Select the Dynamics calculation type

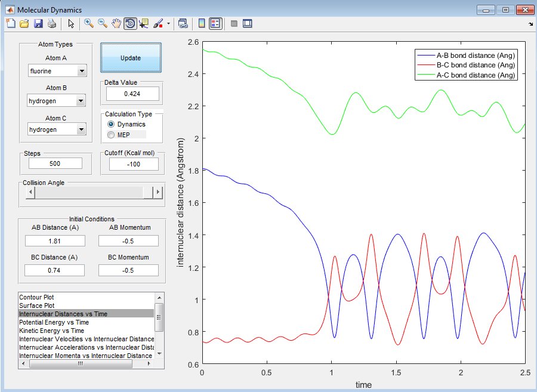click(x=111, y=124)
